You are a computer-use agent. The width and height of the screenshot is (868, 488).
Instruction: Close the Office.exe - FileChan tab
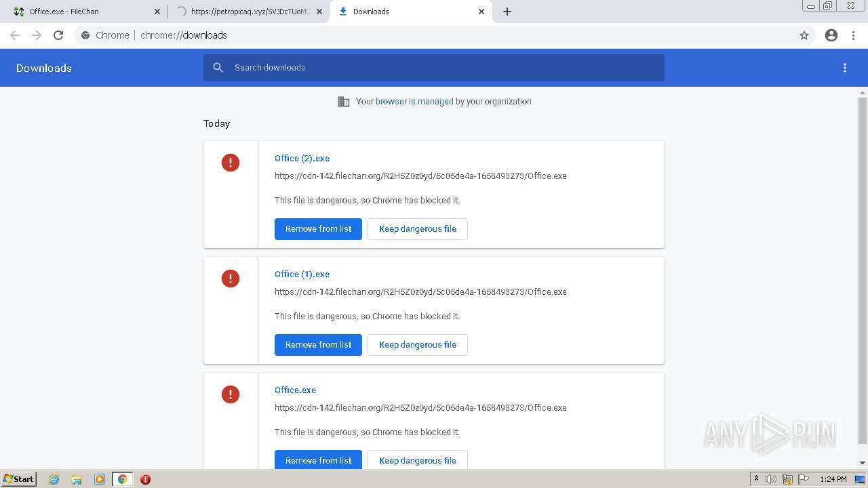point(157,12)
